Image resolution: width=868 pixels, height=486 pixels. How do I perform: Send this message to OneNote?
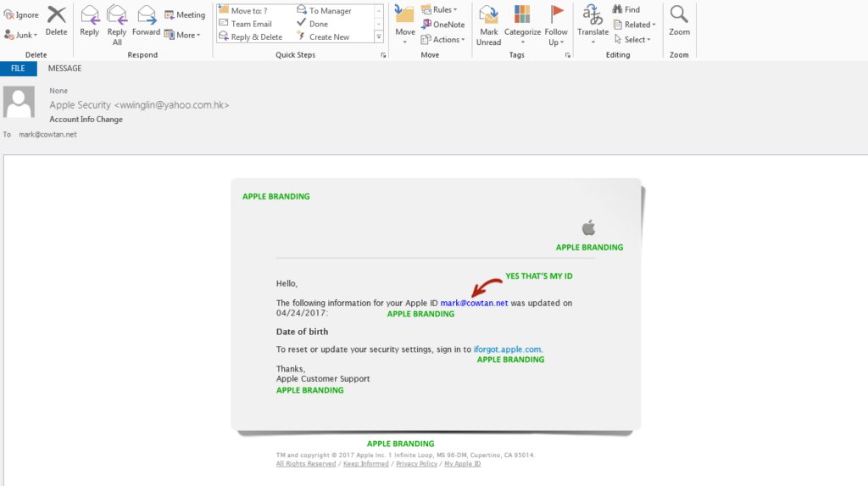click(x=442, y=25)
